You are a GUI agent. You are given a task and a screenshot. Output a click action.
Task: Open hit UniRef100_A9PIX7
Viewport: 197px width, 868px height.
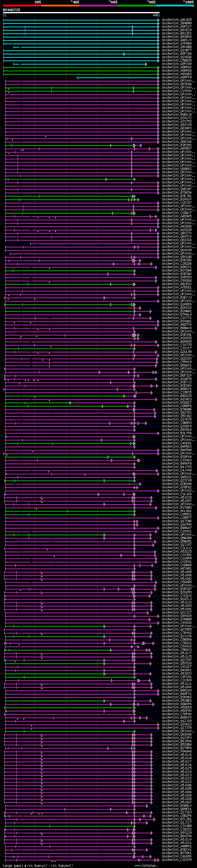[177, 26]
